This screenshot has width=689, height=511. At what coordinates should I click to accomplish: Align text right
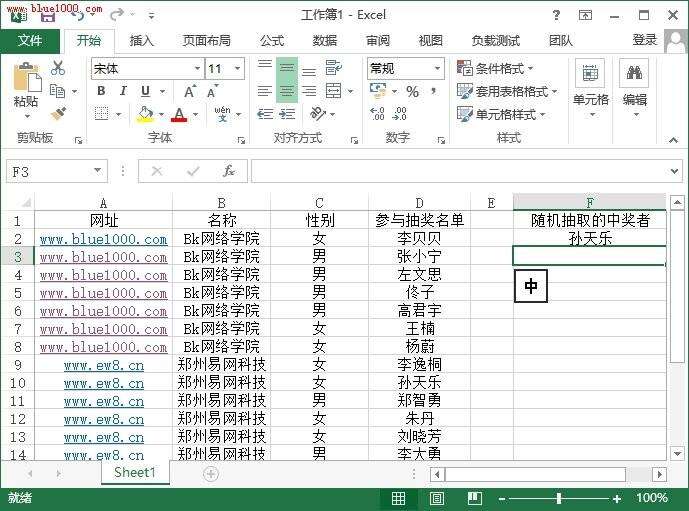point(309,91)
